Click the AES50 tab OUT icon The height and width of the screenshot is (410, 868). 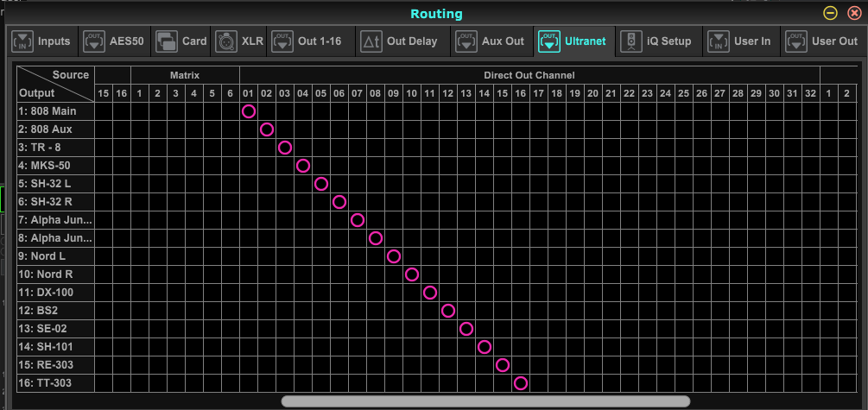[x=94, y=41]
